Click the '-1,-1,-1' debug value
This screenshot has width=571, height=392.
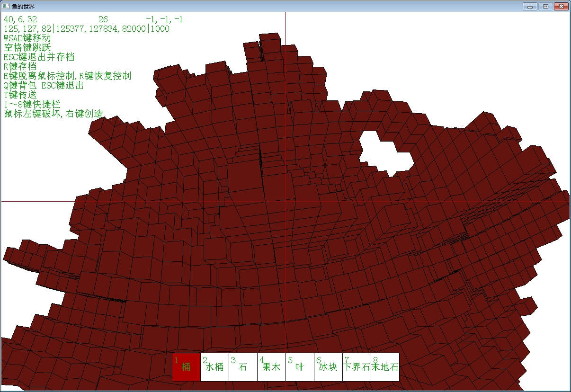(165, 19)
